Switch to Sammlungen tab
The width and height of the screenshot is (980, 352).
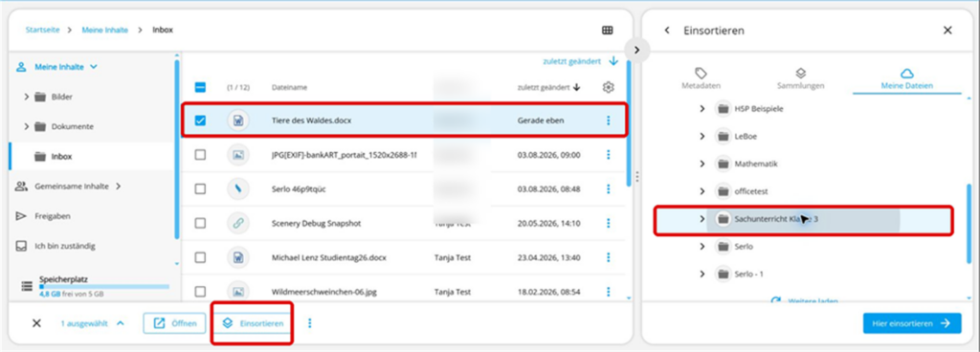(801, 79)
